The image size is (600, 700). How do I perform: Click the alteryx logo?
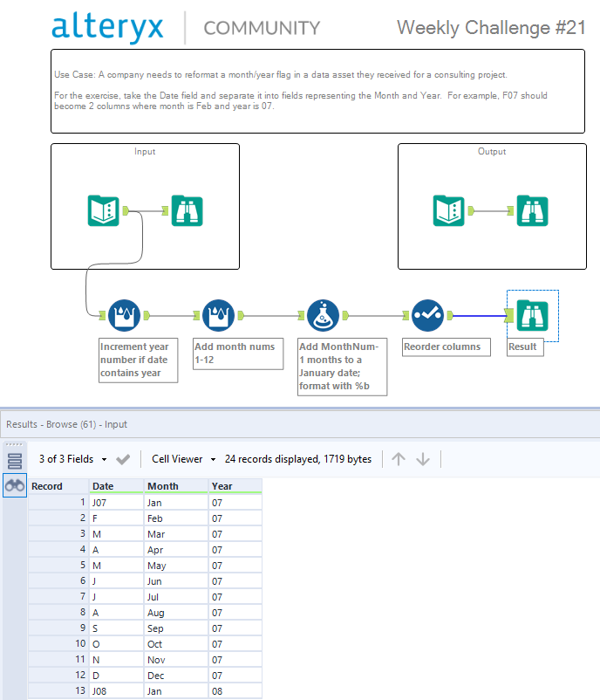107,27
